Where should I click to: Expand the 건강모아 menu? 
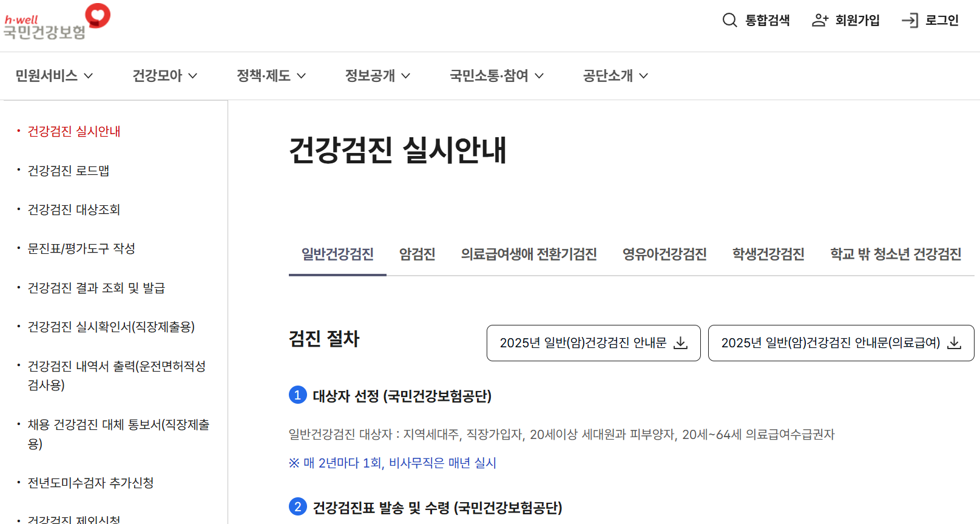point(165,76)
